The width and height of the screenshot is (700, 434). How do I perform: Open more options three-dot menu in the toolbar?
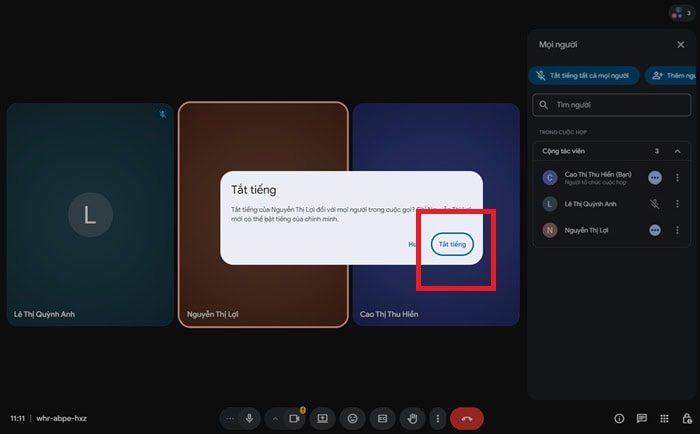[x=438, y=418]
